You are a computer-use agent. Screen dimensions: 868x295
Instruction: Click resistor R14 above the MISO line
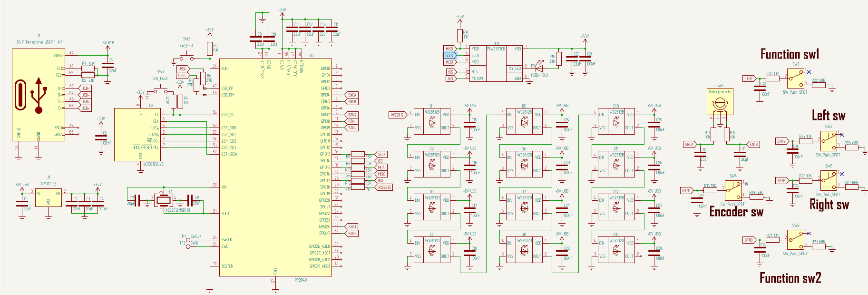[x=459, y=35]
